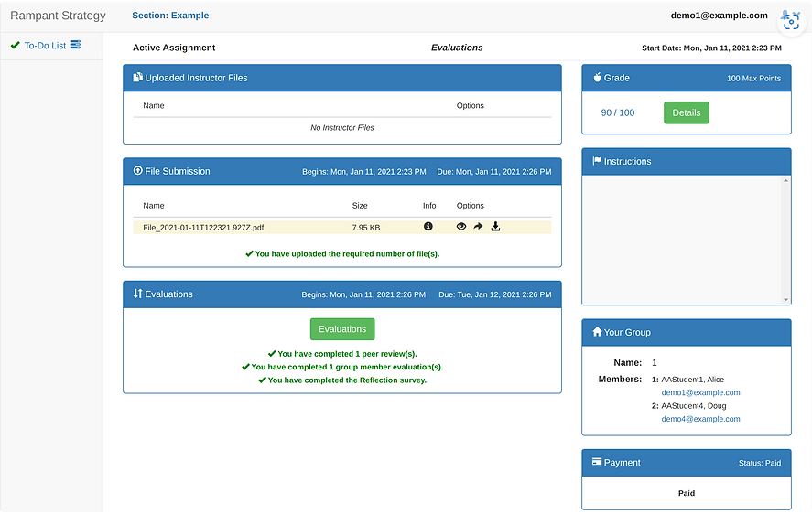
Task: Open the To-Do List link
Action: (45, 45)
